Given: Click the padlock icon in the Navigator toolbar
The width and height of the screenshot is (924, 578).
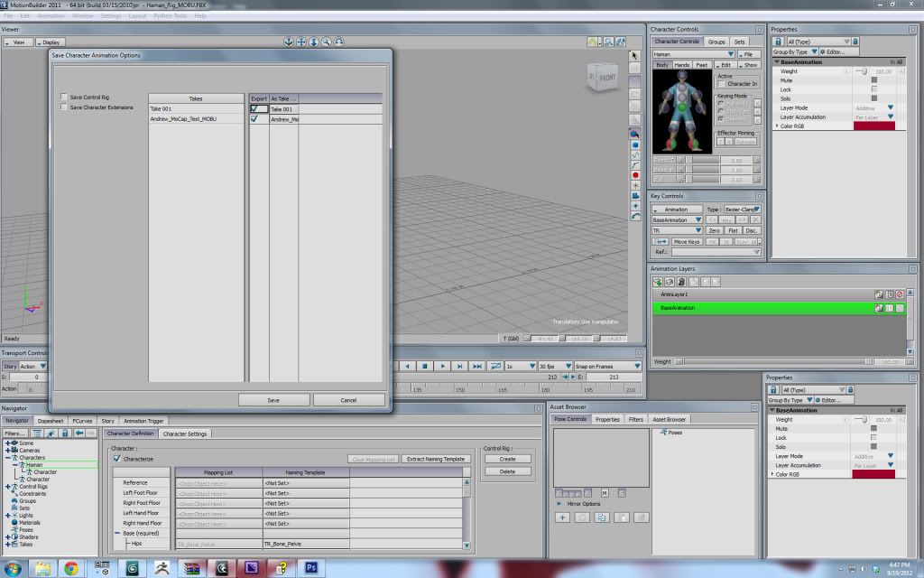Looking at the screenshot, I should pos(65,433).
